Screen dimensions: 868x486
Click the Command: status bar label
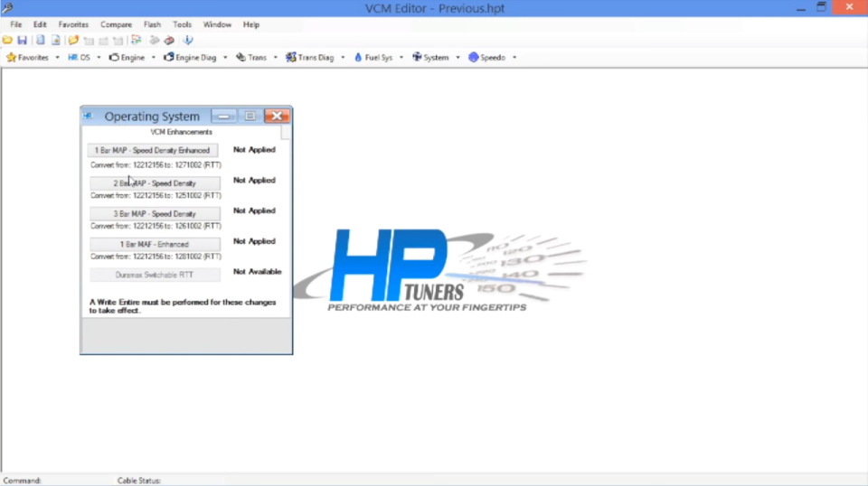pos(22,481)
